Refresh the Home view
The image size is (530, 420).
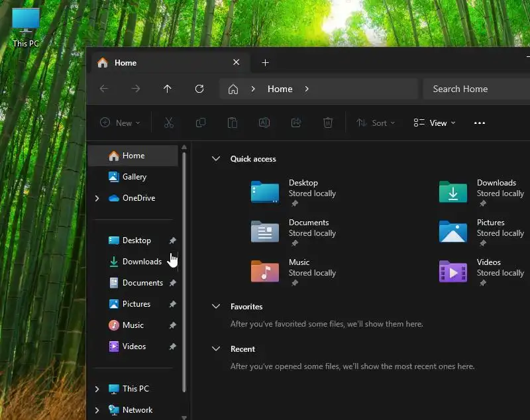pos(199,89)
